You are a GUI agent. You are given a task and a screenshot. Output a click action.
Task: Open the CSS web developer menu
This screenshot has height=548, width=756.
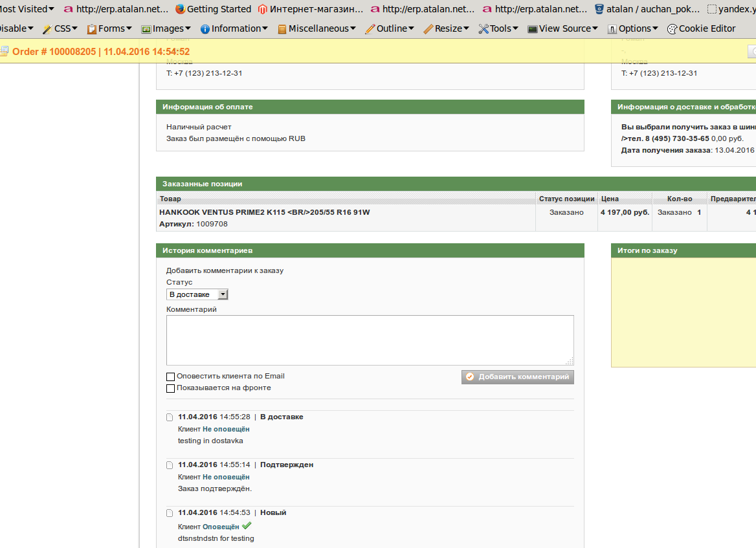(x=60, y=29)
